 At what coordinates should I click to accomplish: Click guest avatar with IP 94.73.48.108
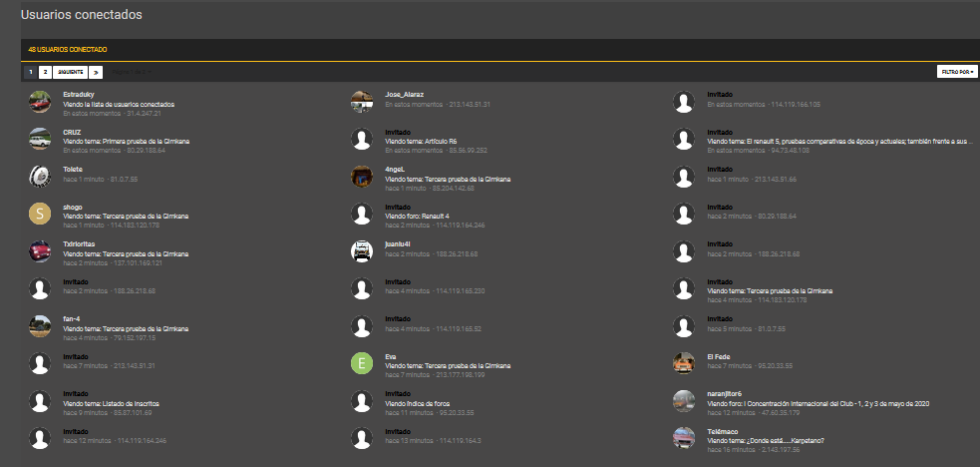(684, 139)
